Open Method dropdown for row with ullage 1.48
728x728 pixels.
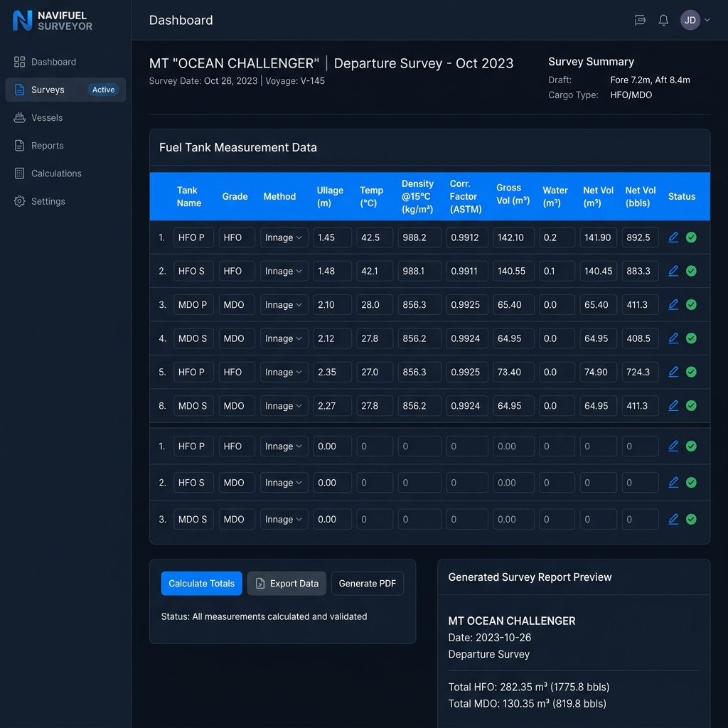click(284, 271)
